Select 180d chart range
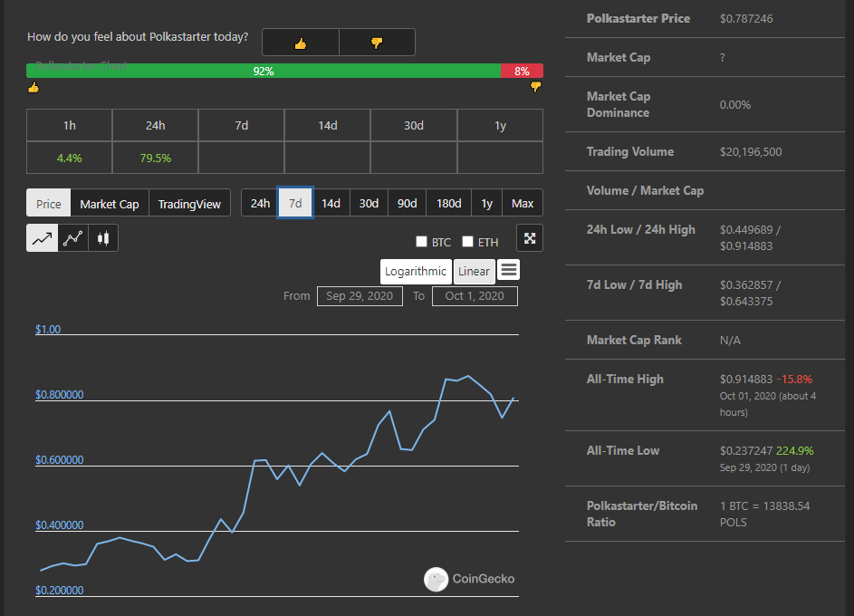 pyautogui.click(x=449, y=203)
